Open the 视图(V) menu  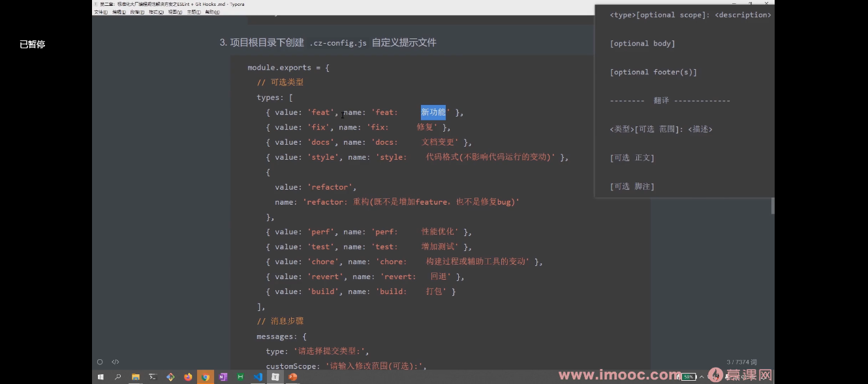176,12
